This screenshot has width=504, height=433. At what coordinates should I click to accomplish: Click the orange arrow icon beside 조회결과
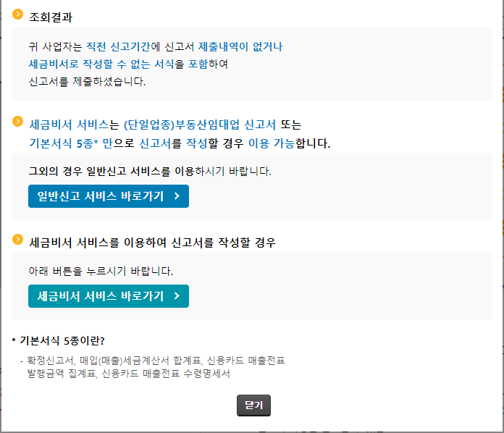click(x=17, y=14)
